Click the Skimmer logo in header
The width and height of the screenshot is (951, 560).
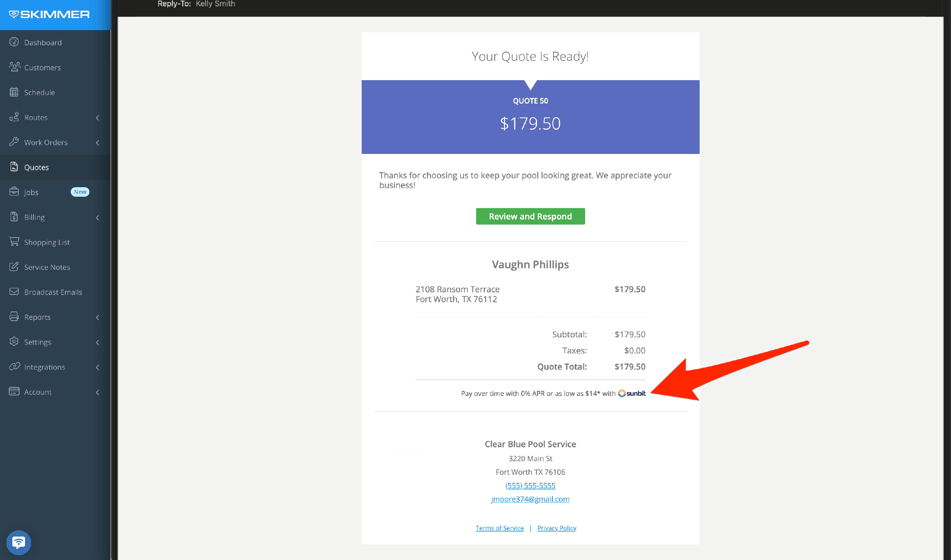click(49, 14)
